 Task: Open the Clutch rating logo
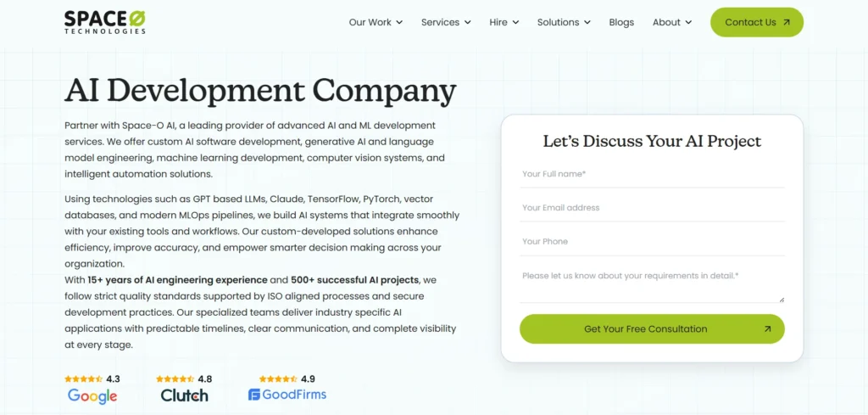[x=184, y=395]
